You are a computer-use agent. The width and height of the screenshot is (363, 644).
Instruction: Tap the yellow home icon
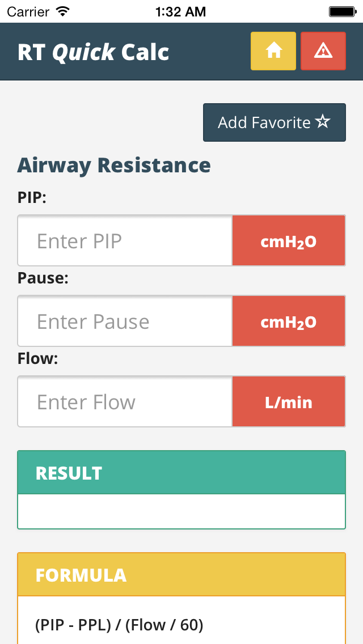[x=273, y=51]
